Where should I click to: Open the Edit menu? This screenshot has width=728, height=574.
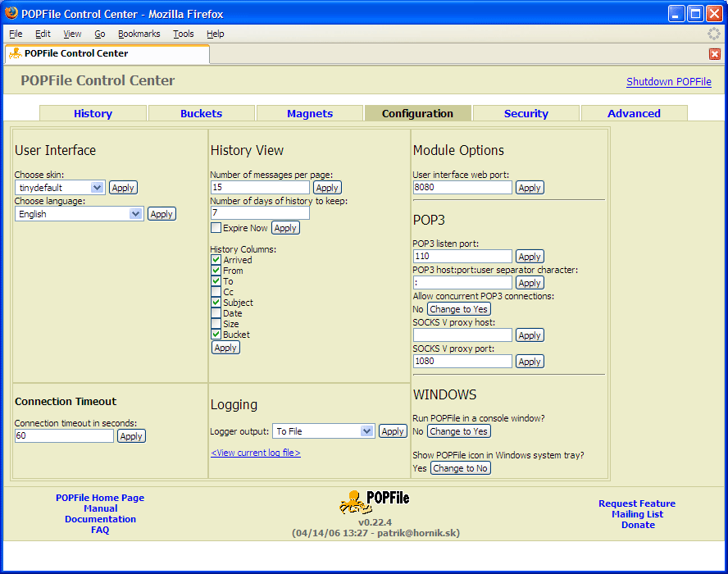coord(43,34)
